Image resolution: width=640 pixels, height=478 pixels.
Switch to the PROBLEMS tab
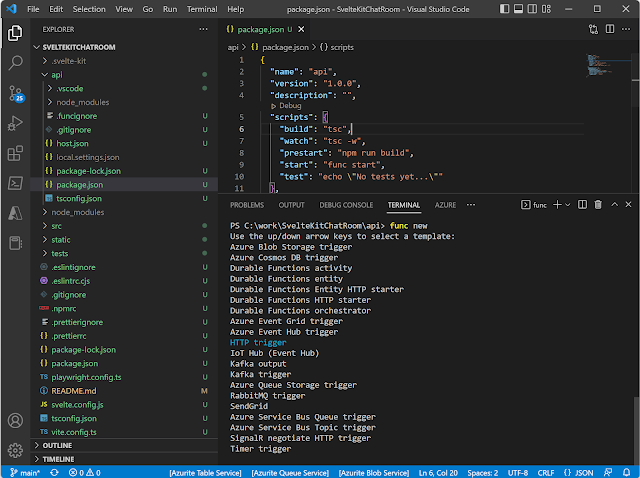click(x=247, y=205)
